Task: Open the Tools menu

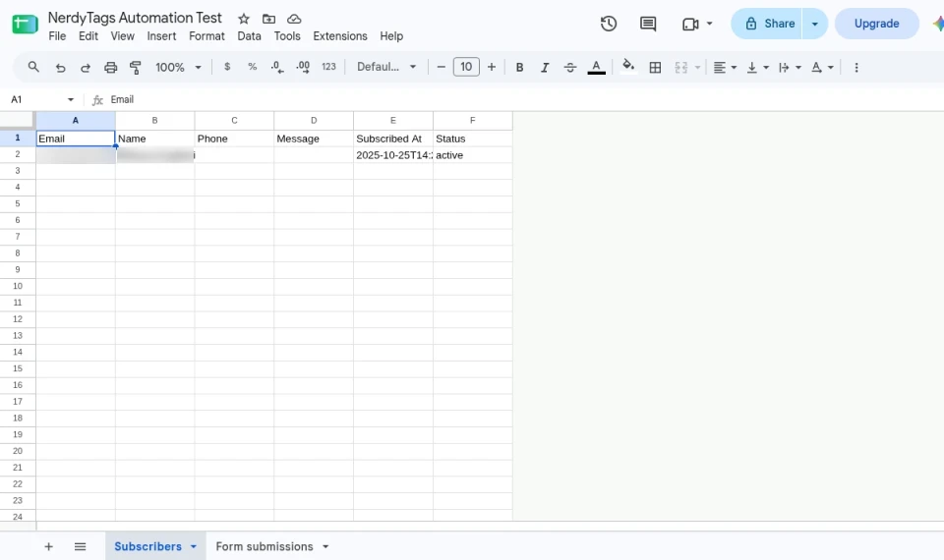Action: 287,36
